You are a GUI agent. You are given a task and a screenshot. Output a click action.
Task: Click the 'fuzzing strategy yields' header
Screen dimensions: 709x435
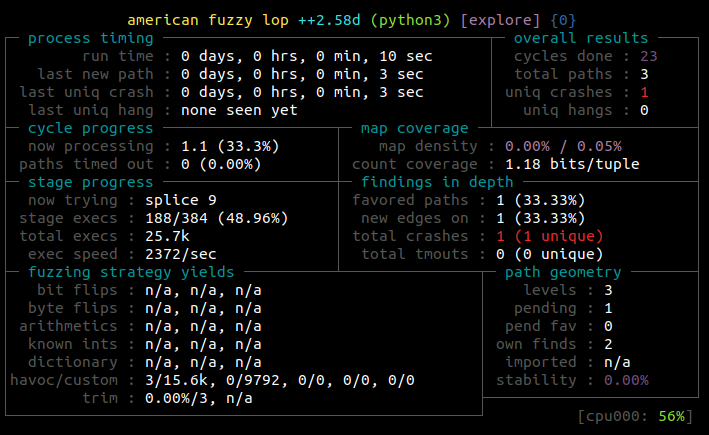(x=131, y=272)
